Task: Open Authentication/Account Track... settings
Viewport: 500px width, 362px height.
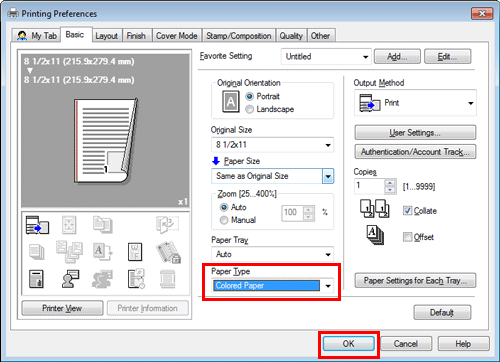Action: coord(415,152)
